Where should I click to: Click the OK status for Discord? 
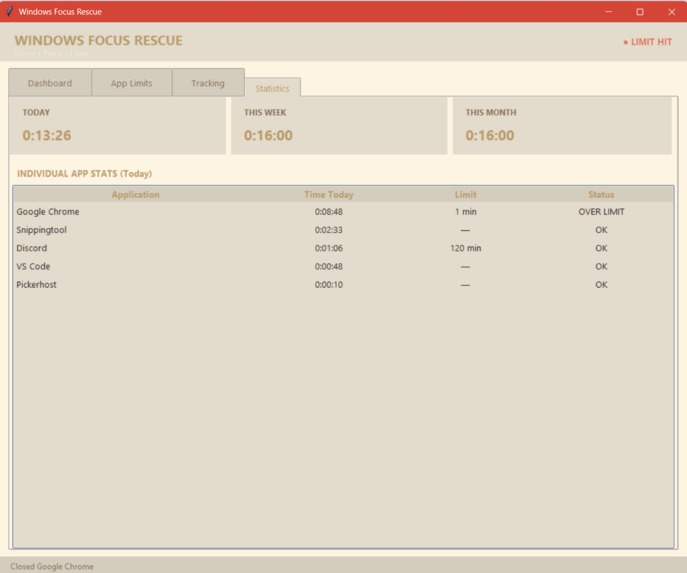tap(601, 248)
